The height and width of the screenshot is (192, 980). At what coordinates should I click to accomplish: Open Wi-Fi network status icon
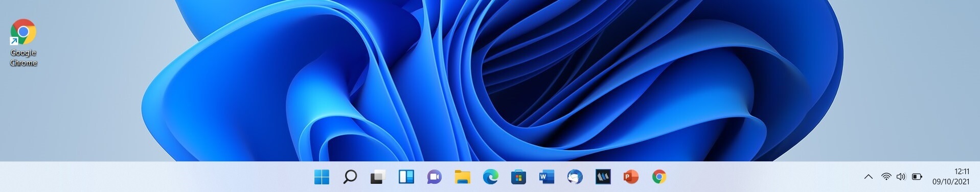click(886, 177)
